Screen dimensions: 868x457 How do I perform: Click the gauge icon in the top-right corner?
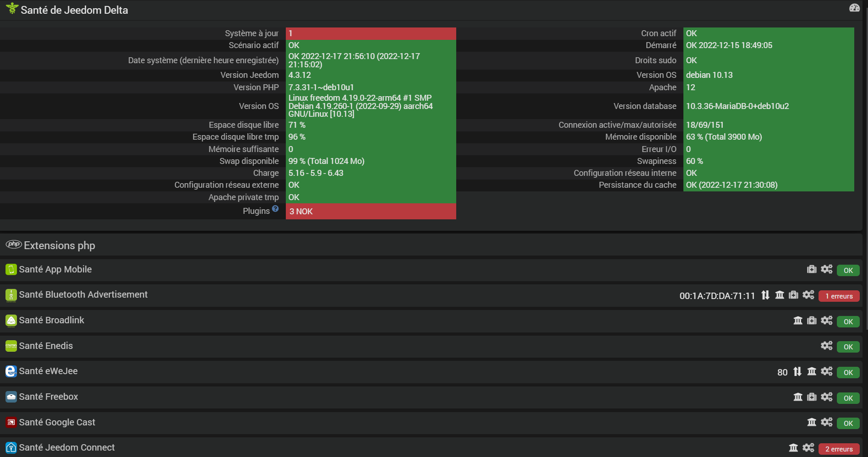[x=854, y=8]
